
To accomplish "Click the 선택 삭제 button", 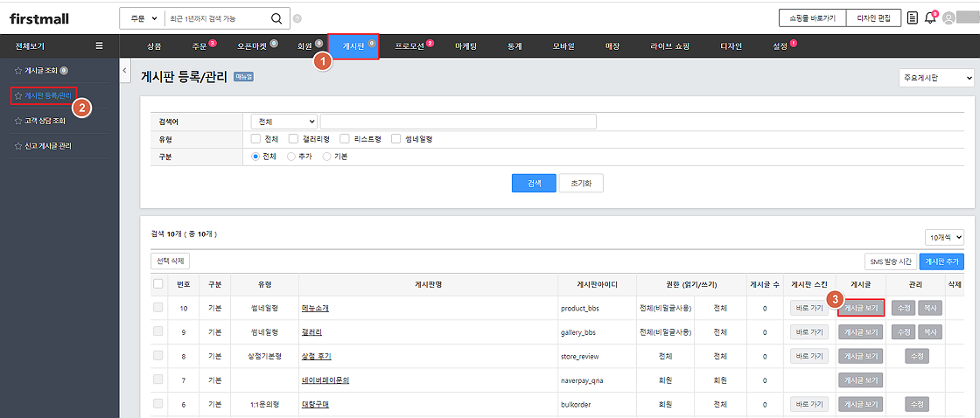I will (x=171, y=261).
